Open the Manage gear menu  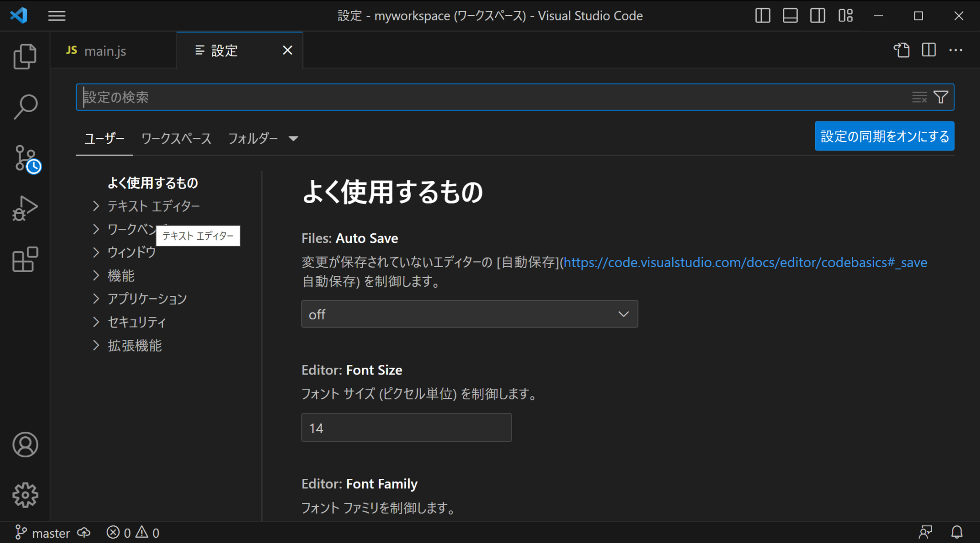click(x=25, y=495)
